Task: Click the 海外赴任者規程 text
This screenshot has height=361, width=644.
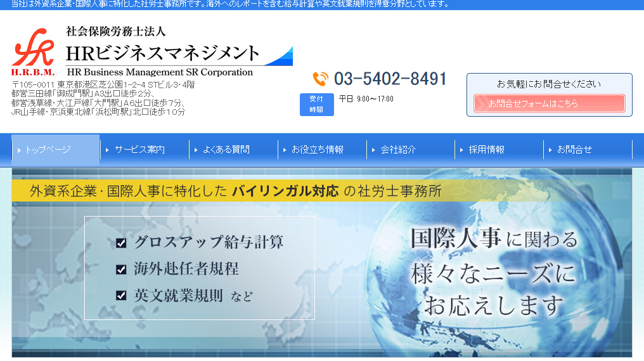Action: [186, 269]
